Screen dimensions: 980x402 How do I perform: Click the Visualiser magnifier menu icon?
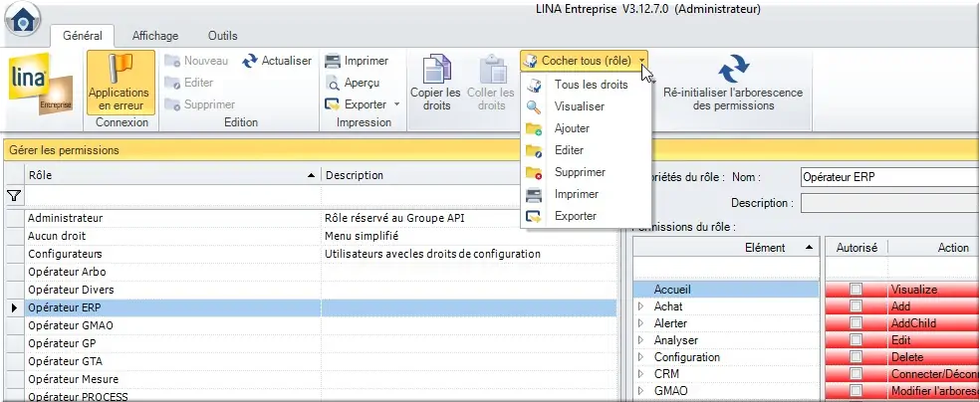[x=535, y=106]
